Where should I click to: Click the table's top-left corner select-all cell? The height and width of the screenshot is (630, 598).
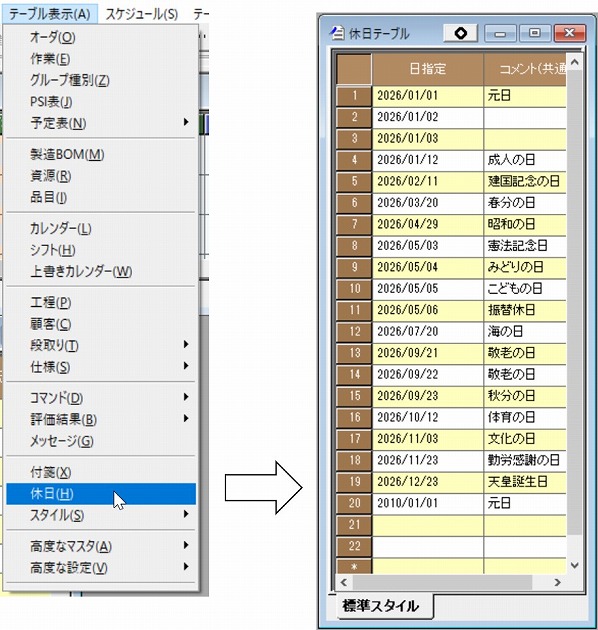pos(354,69)
